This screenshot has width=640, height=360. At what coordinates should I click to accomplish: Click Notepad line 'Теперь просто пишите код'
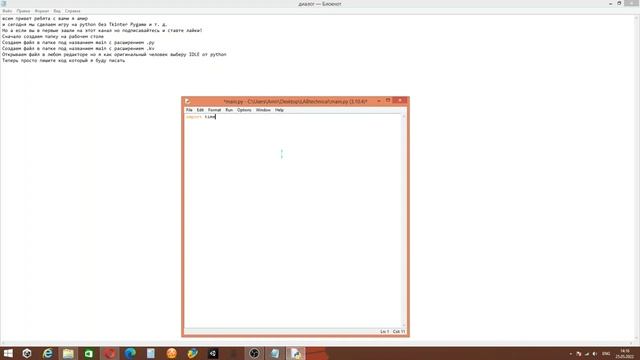click(x=63, y=60)
